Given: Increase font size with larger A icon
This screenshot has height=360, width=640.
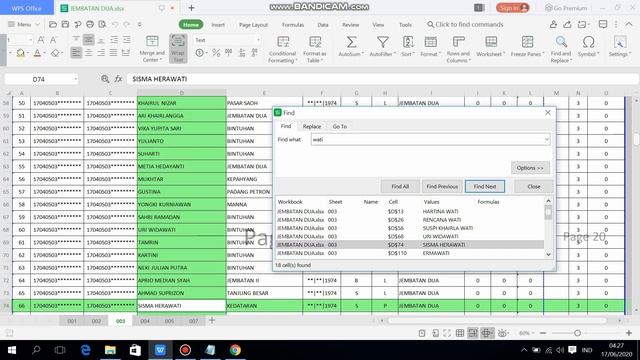Looking at the screenshot, I should pyautogui.click(x=41, y=40).
